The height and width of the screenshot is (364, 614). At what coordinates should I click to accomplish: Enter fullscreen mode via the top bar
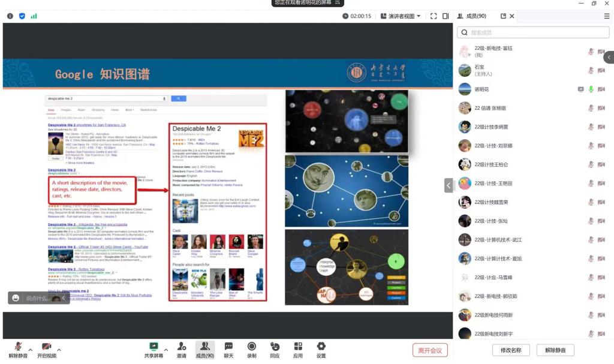click(x=434, y=16)
